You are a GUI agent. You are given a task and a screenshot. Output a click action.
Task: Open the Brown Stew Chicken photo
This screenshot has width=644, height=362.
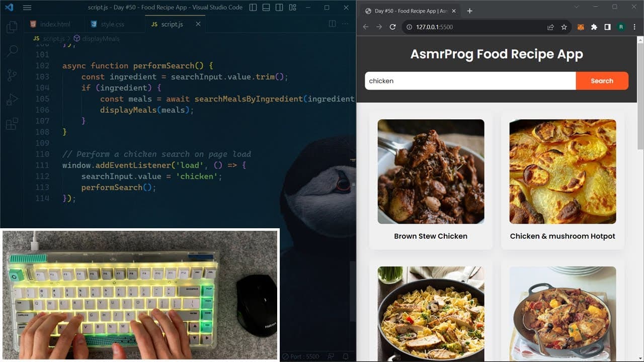(x=431, y=171)
